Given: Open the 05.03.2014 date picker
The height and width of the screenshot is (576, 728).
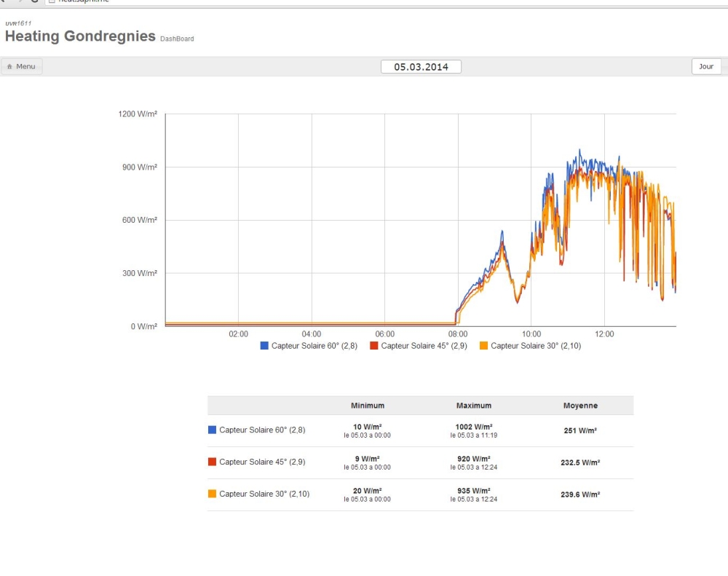Looking at the screenshot, I should pyautogui.click(x=421, y=67).
